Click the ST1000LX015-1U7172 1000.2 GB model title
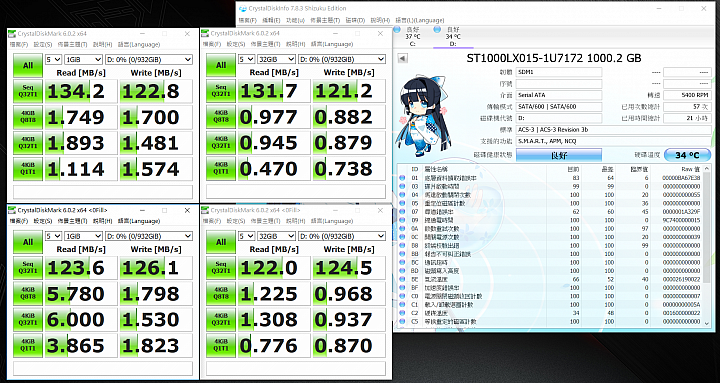Image resolution: width=720 pixels, height=383 pixels. click(554, 58)
